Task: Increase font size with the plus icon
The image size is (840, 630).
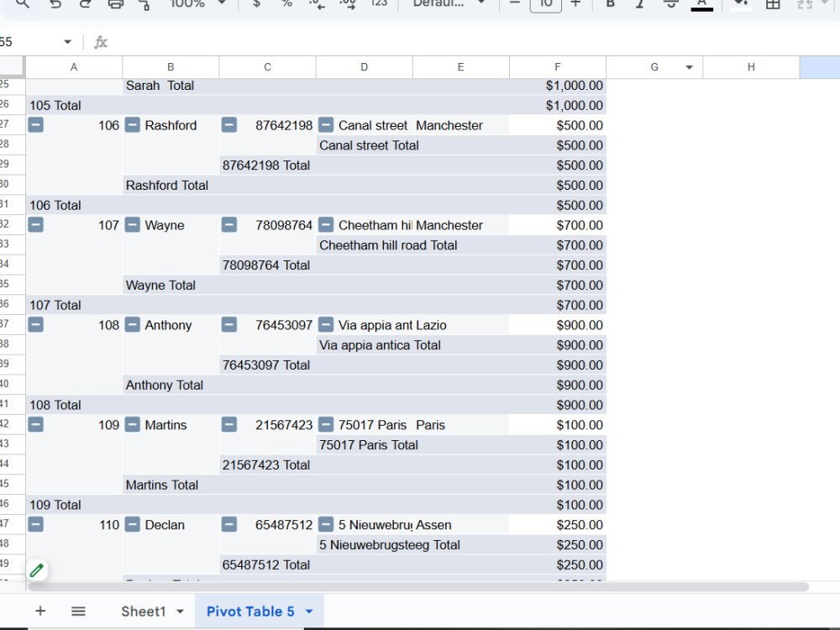Action: click(x=576, y=3)
